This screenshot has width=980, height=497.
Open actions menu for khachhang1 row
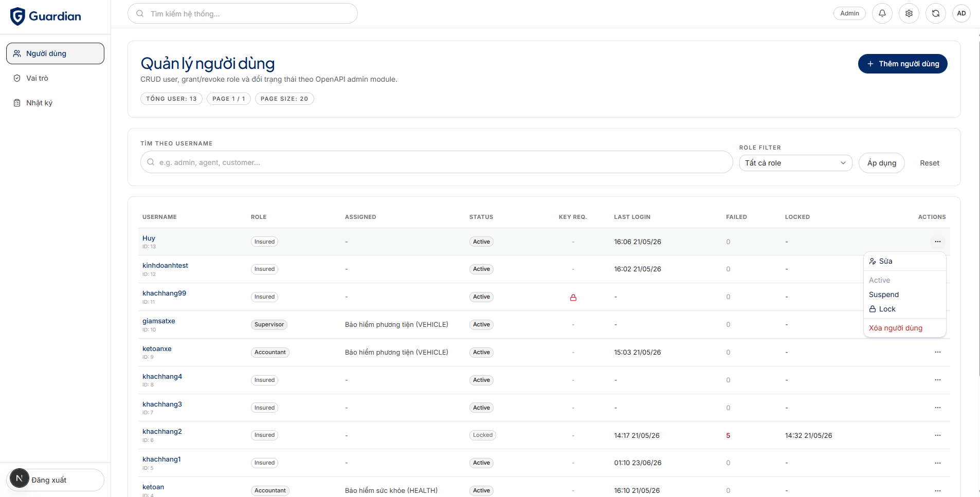click(x=938, y=463)
